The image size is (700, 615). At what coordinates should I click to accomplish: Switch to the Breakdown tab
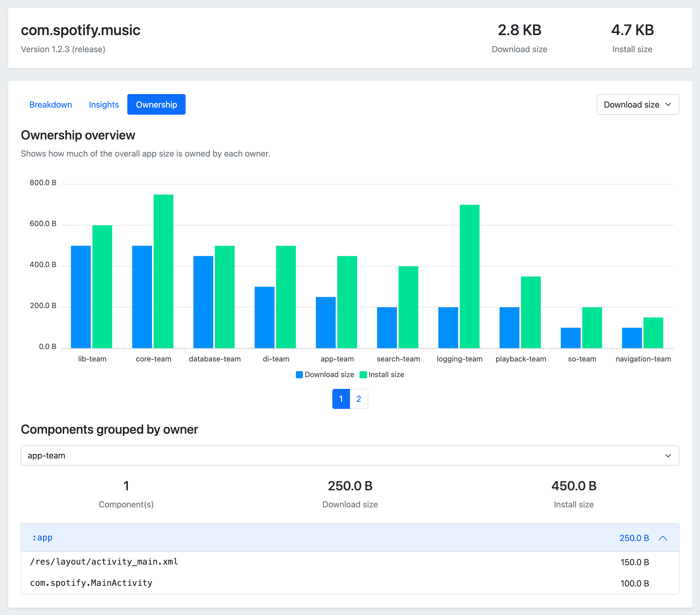tap(51, 105)
